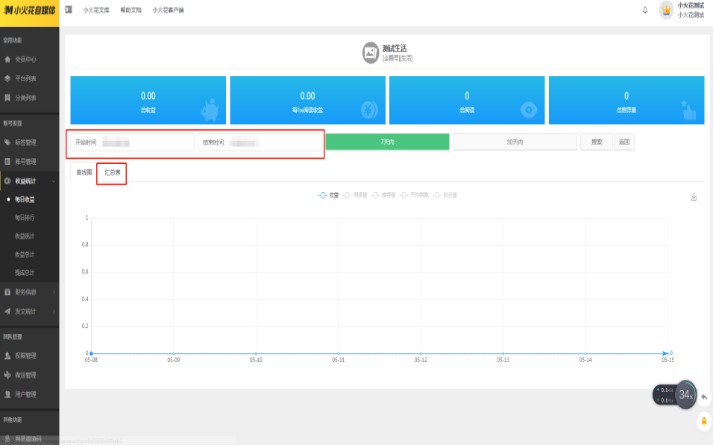Screen dimensions: 714x447
Task: Download the chart using the save icon
Action: 694,197
